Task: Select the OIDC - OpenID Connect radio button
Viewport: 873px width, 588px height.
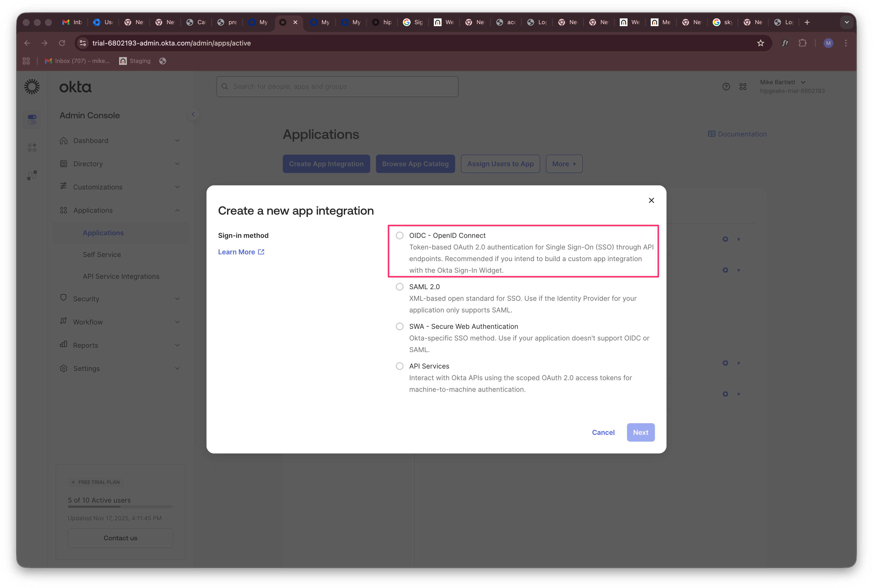Action: 399,235
